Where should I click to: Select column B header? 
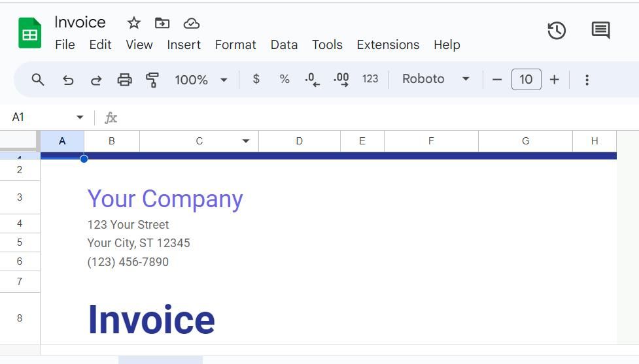coord(112,141)
